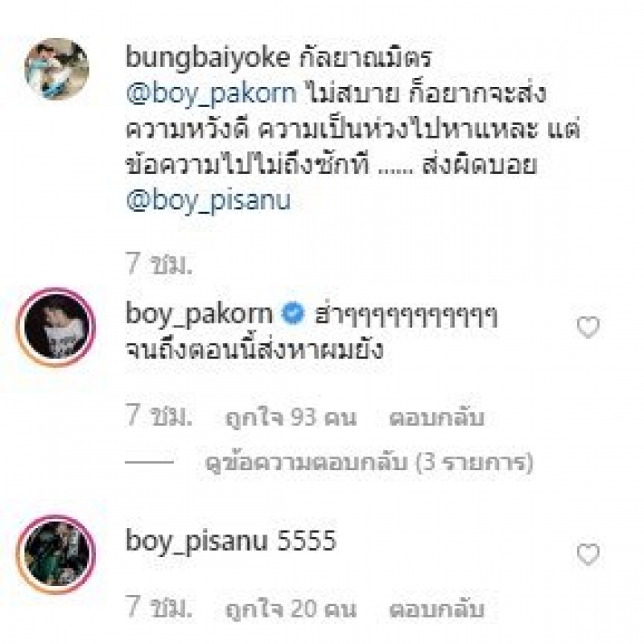Open the @boy_pisanu mention in caption
Image resolution: width=644 pixels, height=644 pixels.
(208, 201)
